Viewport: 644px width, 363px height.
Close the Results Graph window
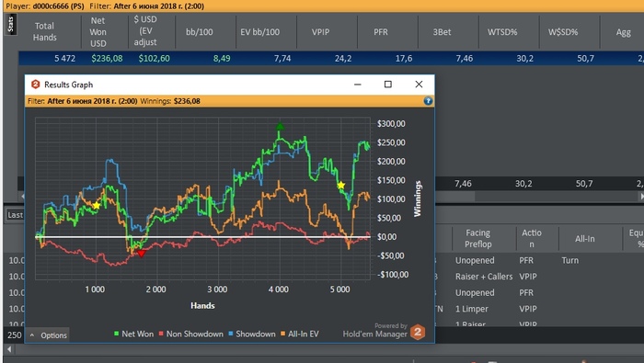tap(419, 84)
